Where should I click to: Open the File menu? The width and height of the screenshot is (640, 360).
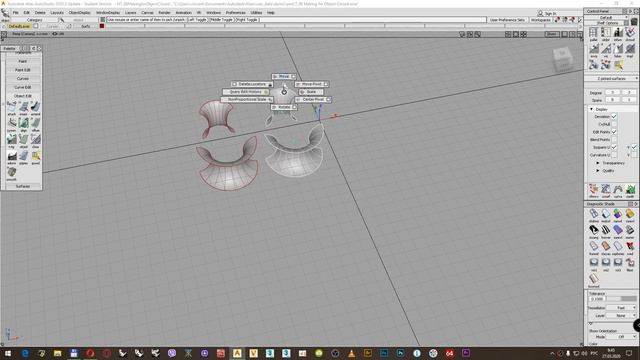pos(16,13)
